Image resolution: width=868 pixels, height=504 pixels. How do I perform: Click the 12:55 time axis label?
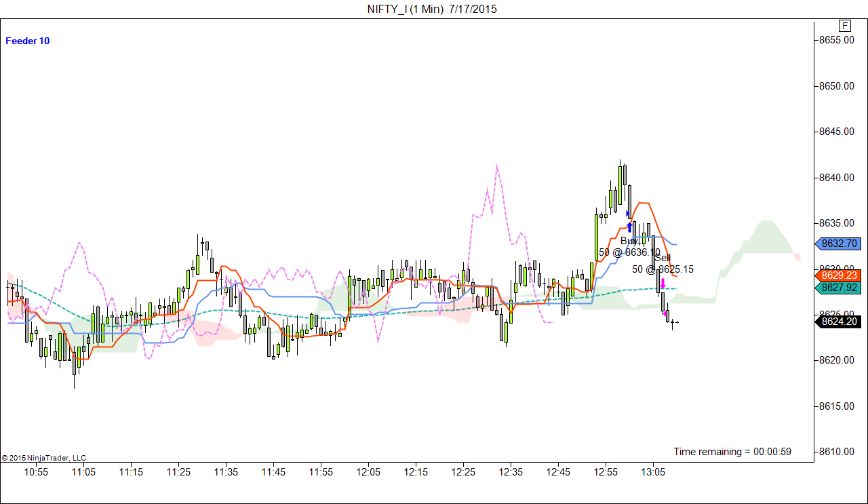click(606, 472)
